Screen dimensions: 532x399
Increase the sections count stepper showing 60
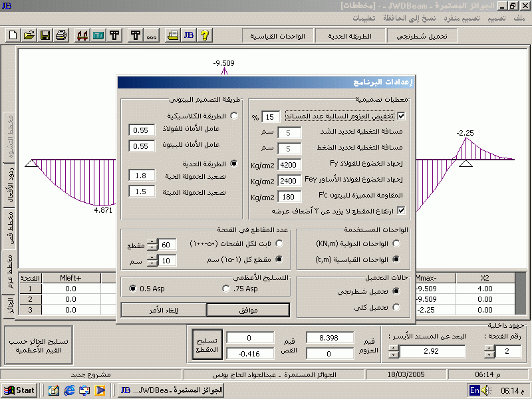pos(152,241)
